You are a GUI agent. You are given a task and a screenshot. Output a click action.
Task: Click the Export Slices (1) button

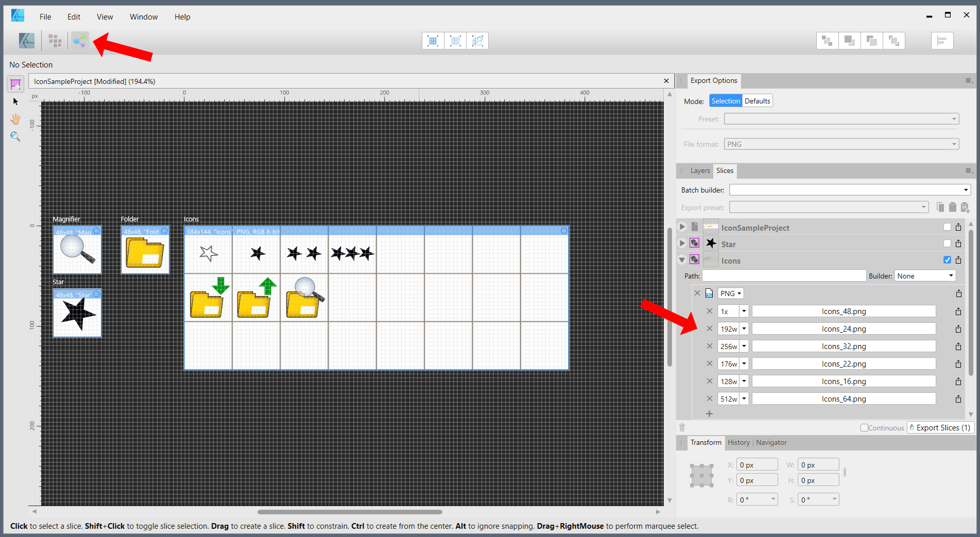(940, 428)
